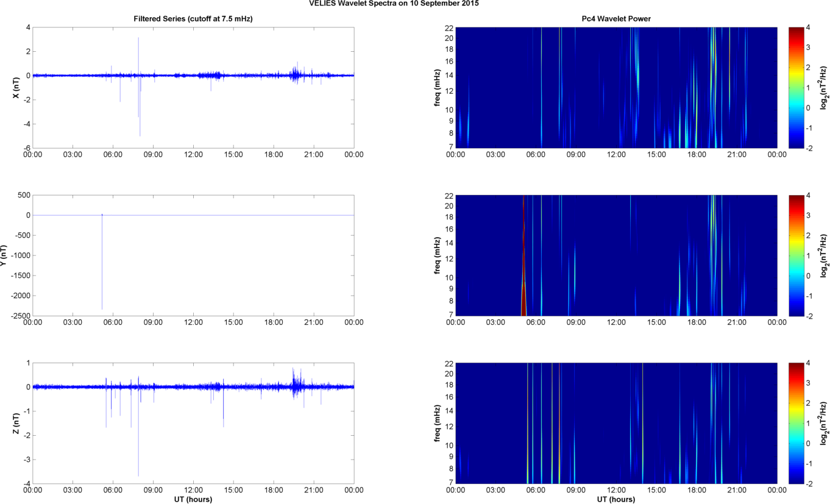Screen dimensions: 830x504
Task: Click the freq (mHz) label of bottom spectrum
Action: coord(438,424)
